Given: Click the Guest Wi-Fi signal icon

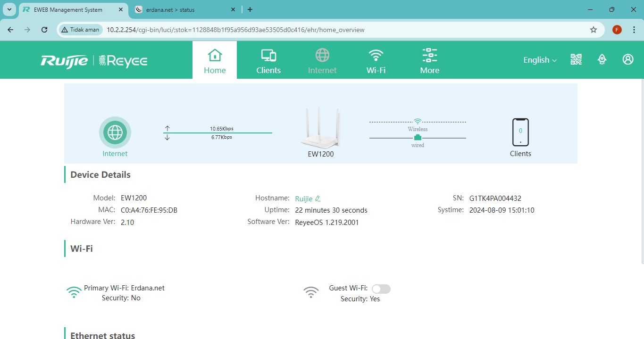Looking at the screenshot, I should click(311, 292).
